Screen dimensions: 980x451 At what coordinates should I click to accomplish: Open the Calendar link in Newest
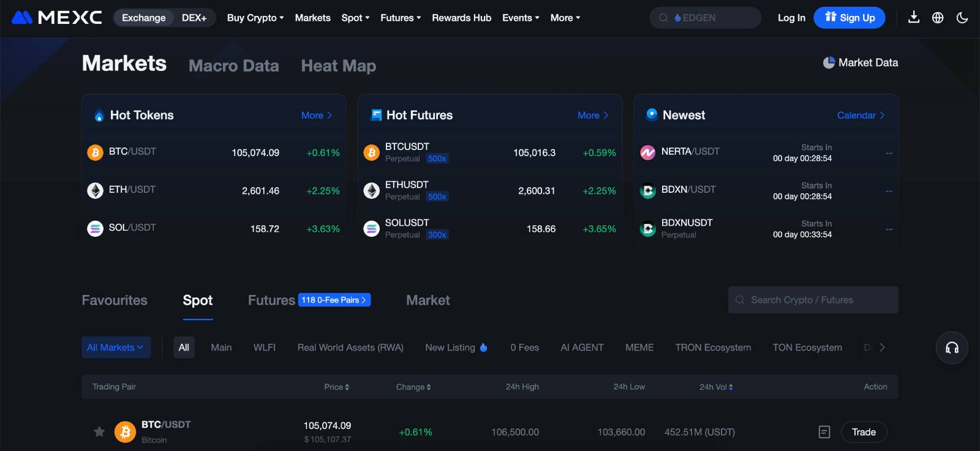[861, 115]
